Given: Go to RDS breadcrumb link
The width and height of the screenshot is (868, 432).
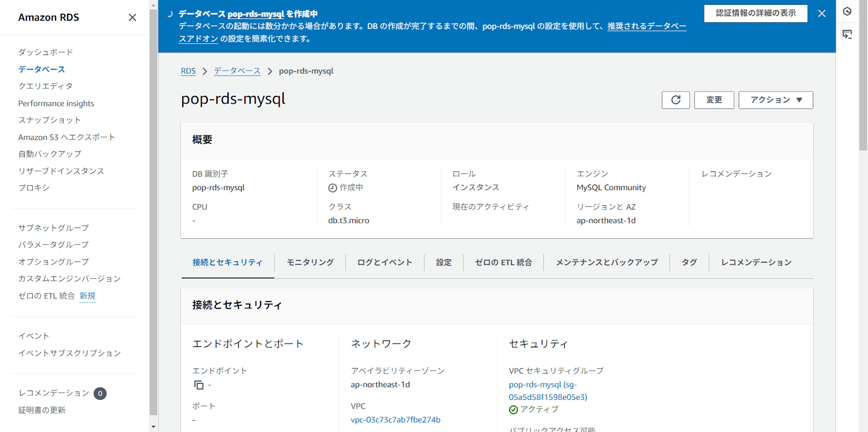Looking at the screenshot, I should [x=188, y=71].
